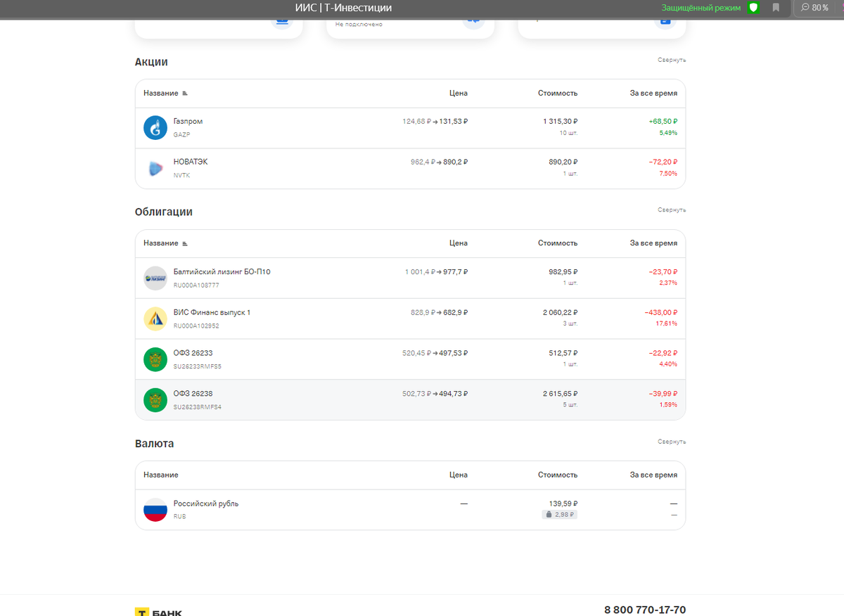Open the 80% zoom indicator
This screenshot has width=844, height=616.
point(814,8)
